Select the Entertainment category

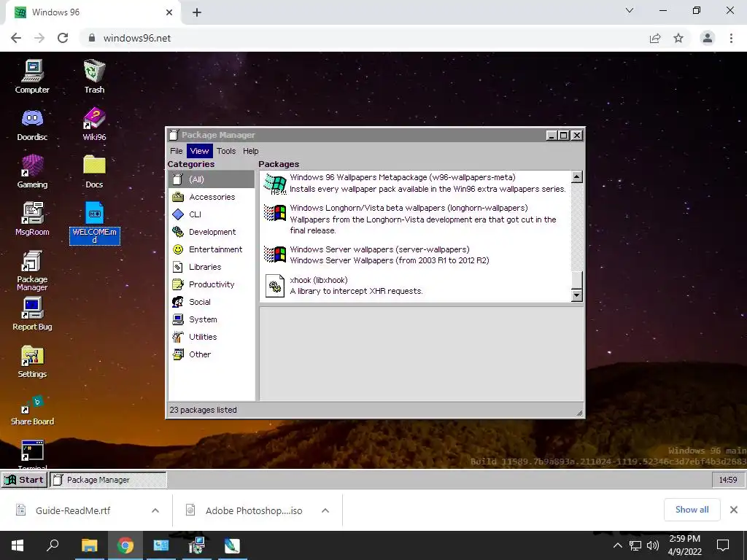[x=212, y=249]
